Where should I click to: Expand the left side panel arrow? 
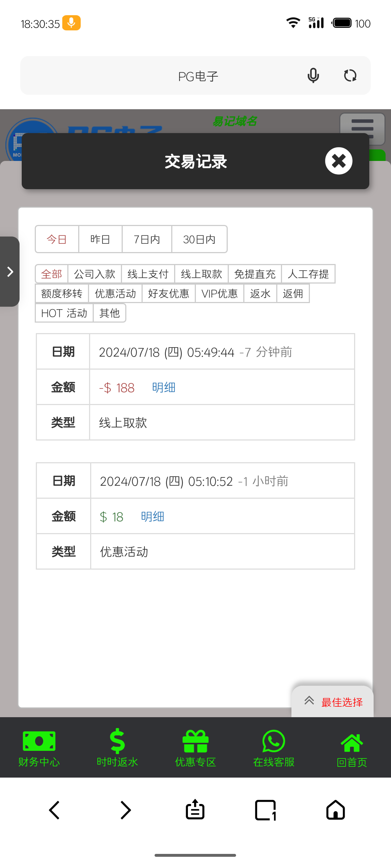[10, 272]
